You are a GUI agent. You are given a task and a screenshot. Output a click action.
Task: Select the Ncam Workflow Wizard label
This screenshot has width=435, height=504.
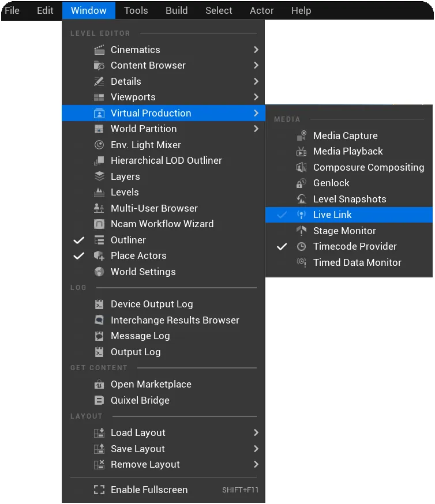162,224
